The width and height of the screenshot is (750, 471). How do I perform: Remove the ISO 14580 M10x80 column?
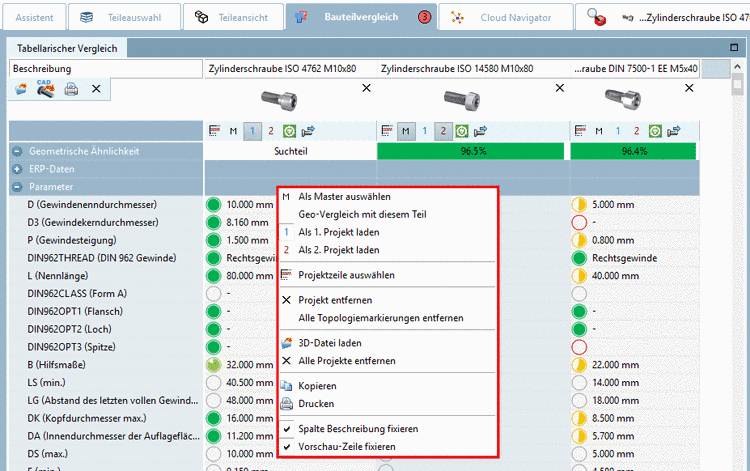click(x=560, y=88)
